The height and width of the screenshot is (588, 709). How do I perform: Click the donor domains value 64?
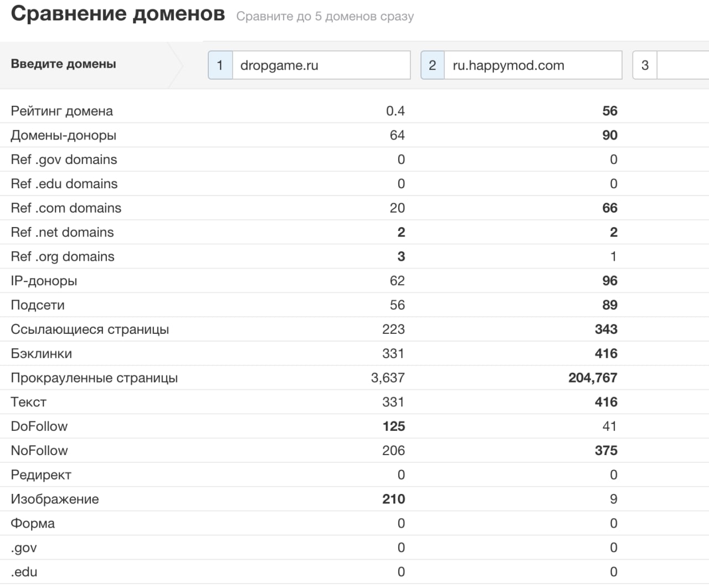pos(397,135)
